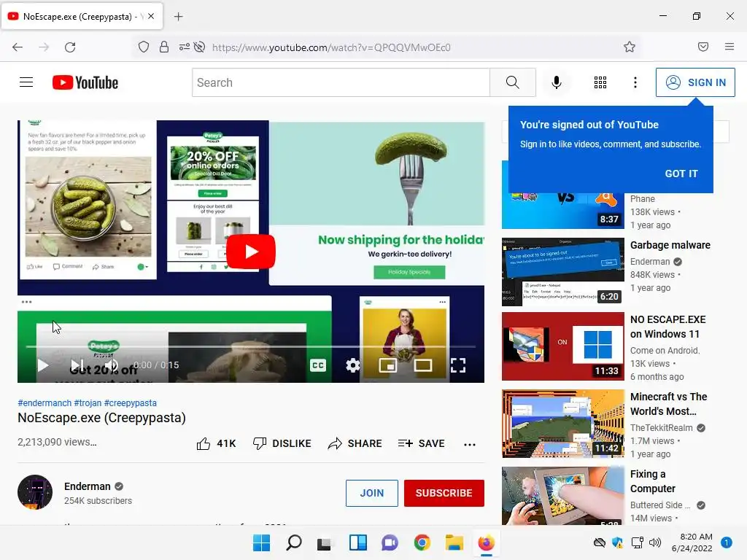Click inside the YouTube Search field
The image size is (747, 560).
pyautogui.click(x=341, y=82)
